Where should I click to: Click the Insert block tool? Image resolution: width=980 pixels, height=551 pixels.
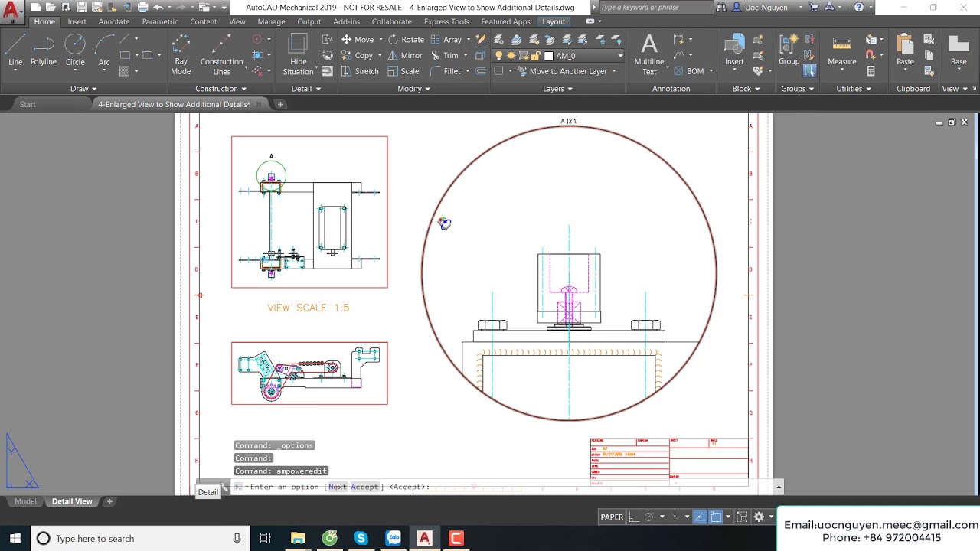tap(734, 51)
